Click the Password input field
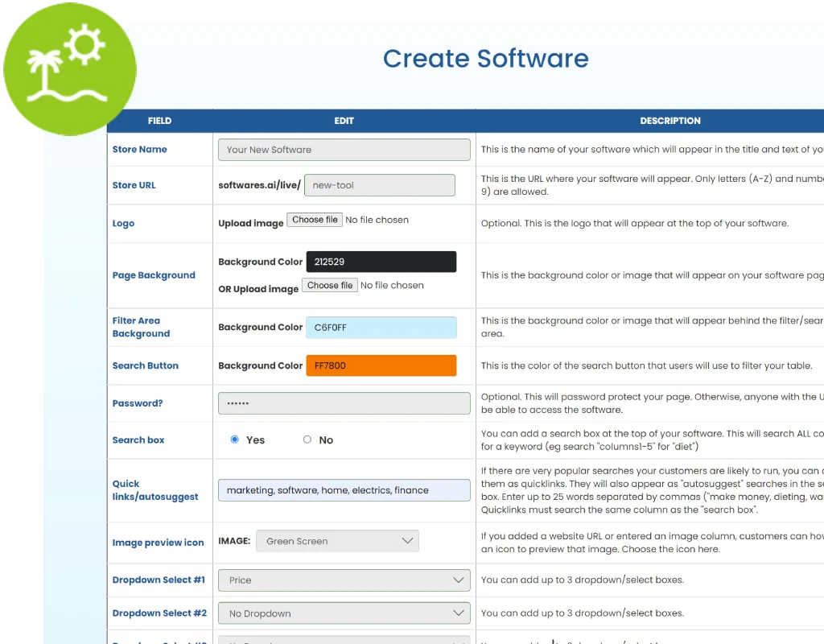This screenshot has height=644, width=824. pyautogui.click(x=344, y=403)
